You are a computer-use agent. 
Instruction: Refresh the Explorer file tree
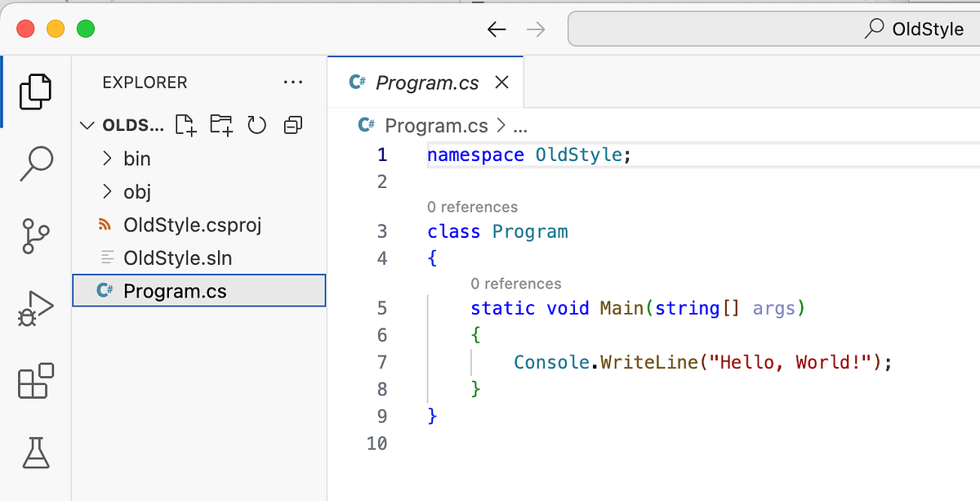pyautogui.click(x=257, y=125)
